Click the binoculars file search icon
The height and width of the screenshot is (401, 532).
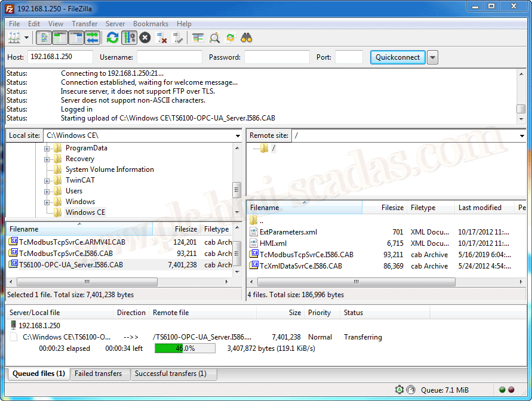pyautogui.click(x=247, y=38)
